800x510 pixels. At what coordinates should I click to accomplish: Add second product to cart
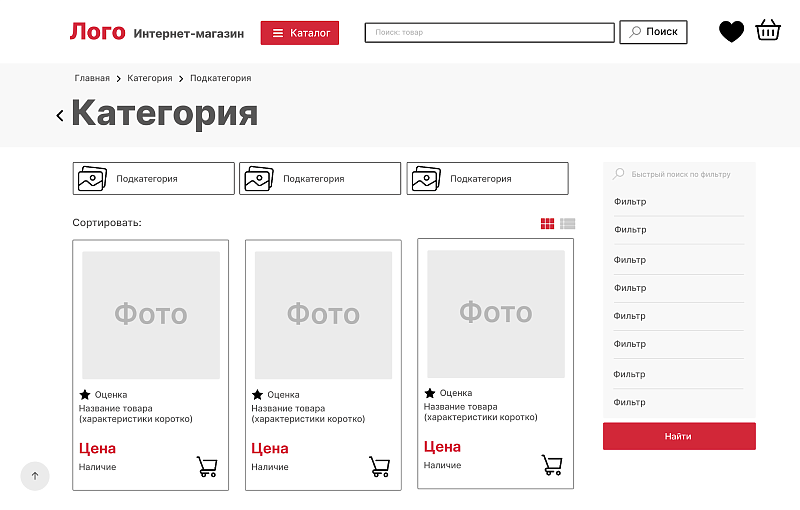pos(379,466)
